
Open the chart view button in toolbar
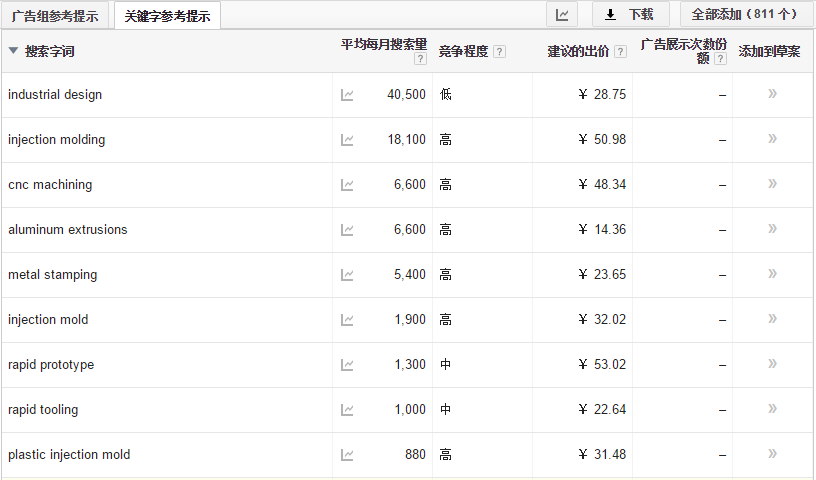pos(562,15)
